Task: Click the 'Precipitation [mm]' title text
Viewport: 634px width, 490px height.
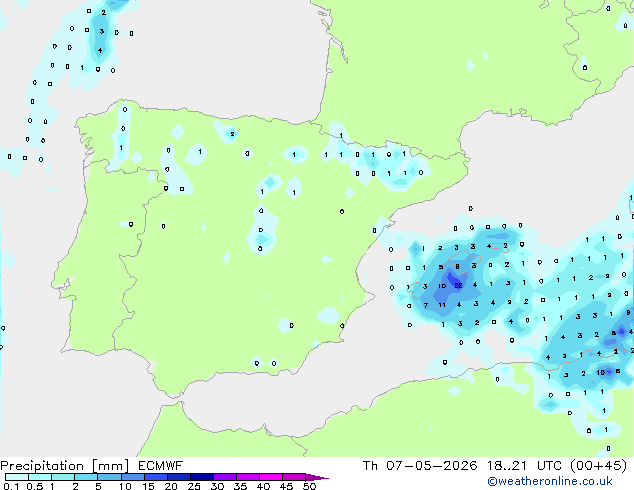Action: [x=65, y=466]
